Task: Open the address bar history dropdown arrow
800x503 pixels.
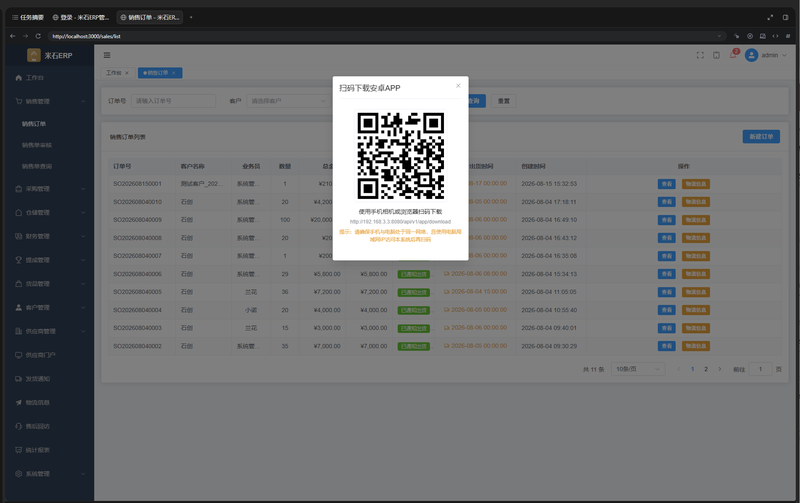Action: click(x=719, y=36)
